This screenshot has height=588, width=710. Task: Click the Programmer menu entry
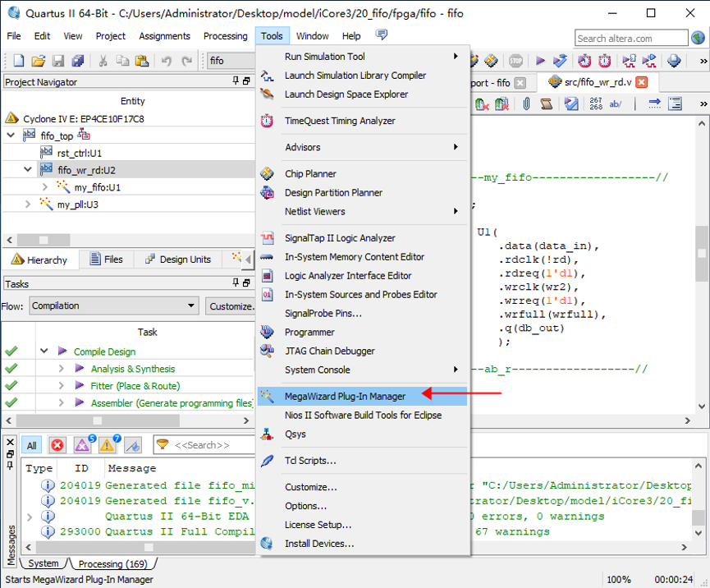(x=309, y=332)
